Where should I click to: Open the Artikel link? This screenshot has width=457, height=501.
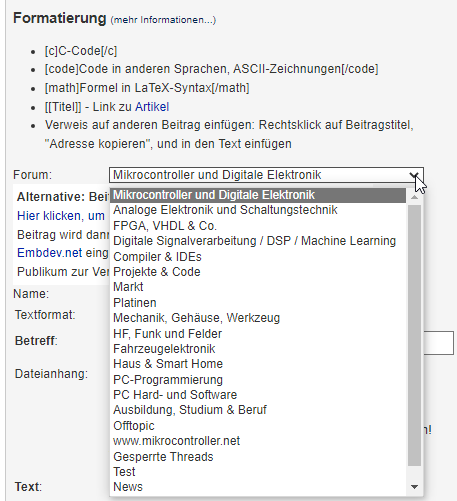click(152, 107)
